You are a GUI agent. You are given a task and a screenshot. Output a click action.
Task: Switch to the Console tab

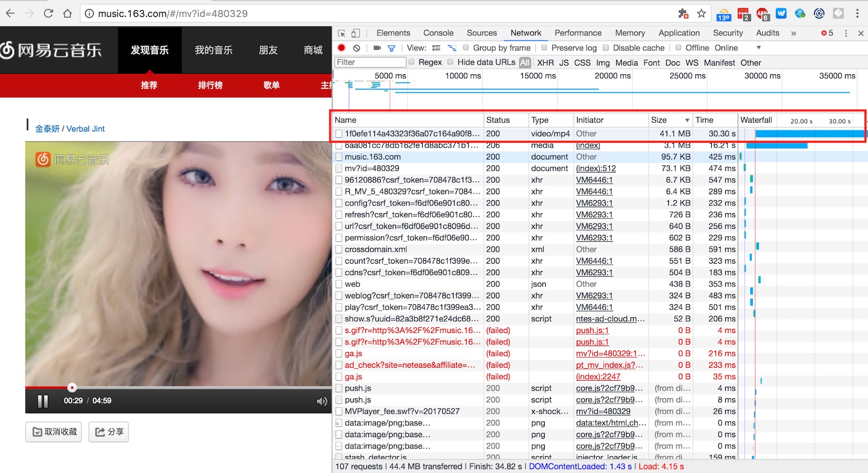click(x=438, y=33)
